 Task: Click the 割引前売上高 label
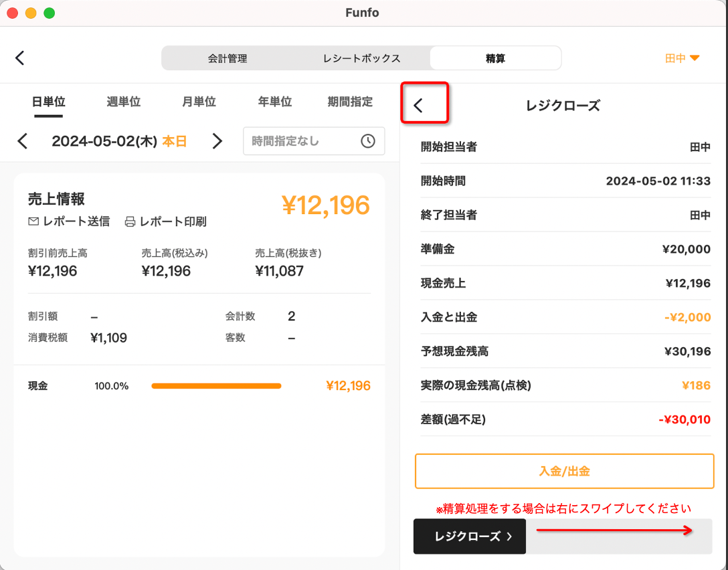point(58,254)
